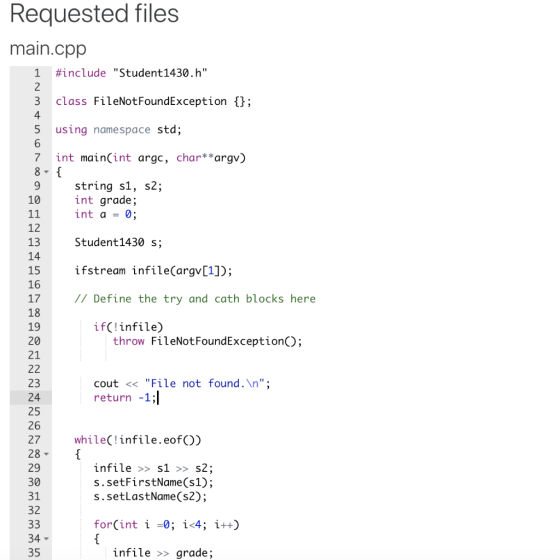Click 'for(int i =0; i<4; i++)' line
This screenshot has width=560, height=560.
coord(166,525)
